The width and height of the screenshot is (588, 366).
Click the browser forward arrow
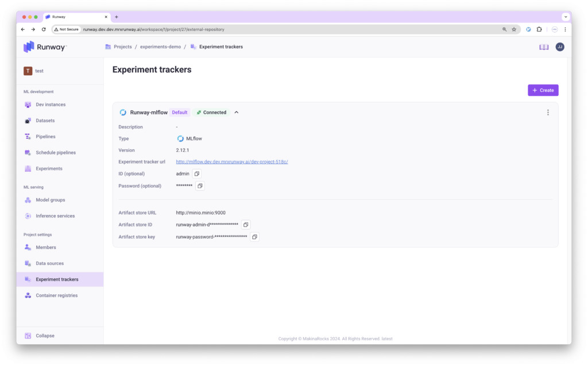33,29
